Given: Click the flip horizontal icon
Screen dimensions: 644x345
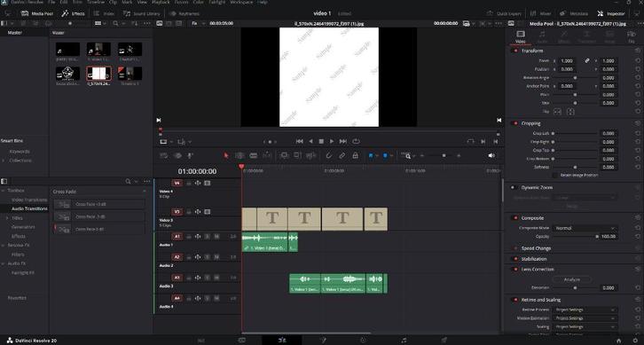Looking at the screenshot, I should tap(557, 112).
